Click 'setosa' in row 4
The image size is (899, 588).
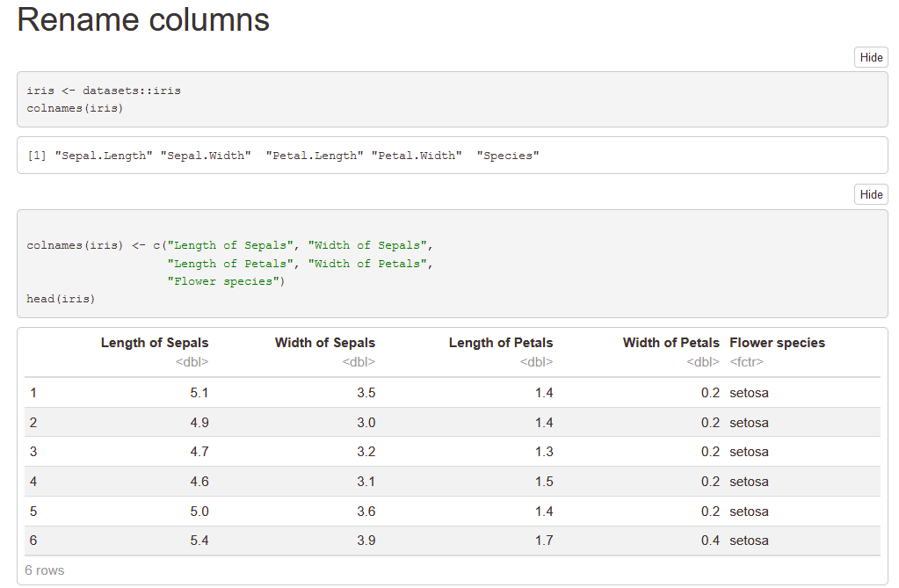pyautogui.click(x=749, y=482)
